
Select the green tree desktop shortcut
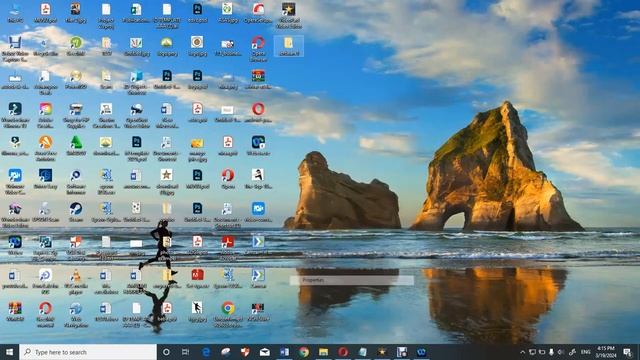tap(76, 145)
